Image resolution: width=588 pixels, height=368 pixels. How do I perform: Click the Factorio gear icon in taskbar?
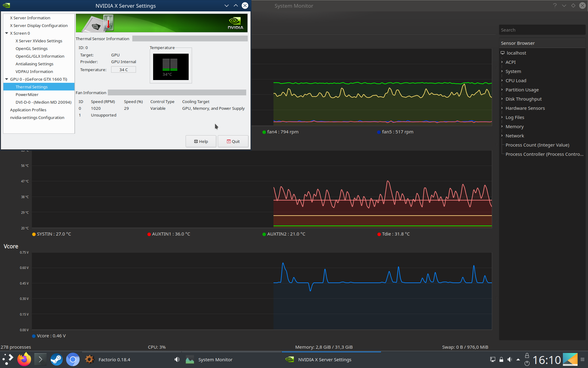(90, 359)
